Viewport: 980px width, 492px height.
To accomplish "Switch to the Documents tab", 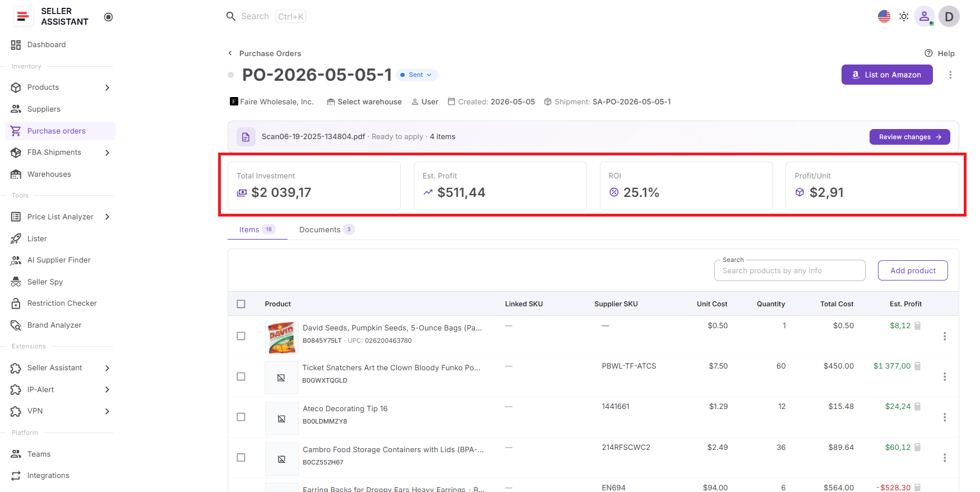I will coord(327,229).
